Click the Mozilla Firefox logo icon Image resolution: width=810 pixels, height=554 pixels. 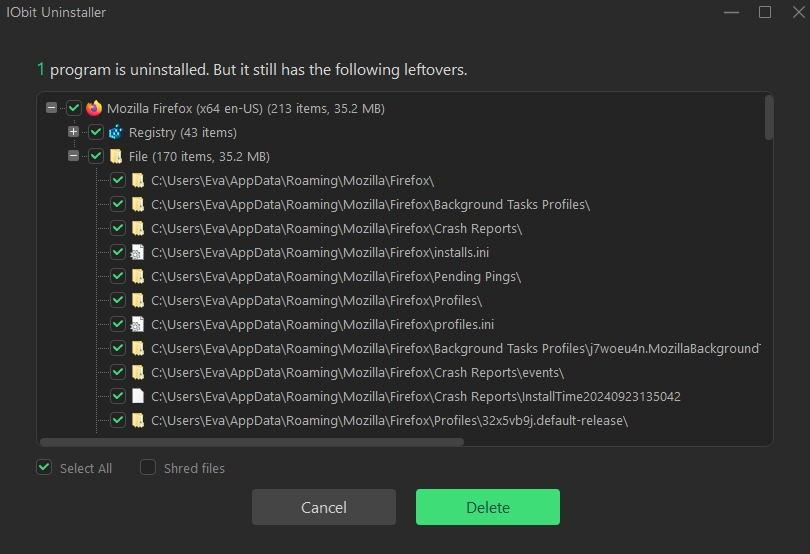tap(94, 108)
